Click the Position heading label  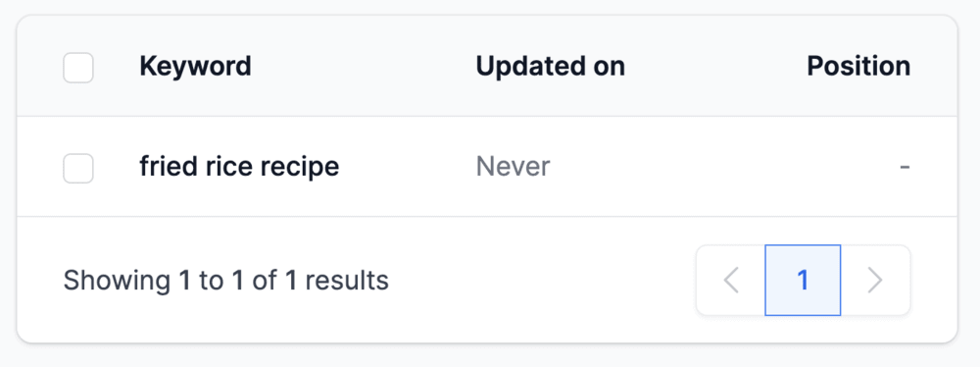click(858, 66)
